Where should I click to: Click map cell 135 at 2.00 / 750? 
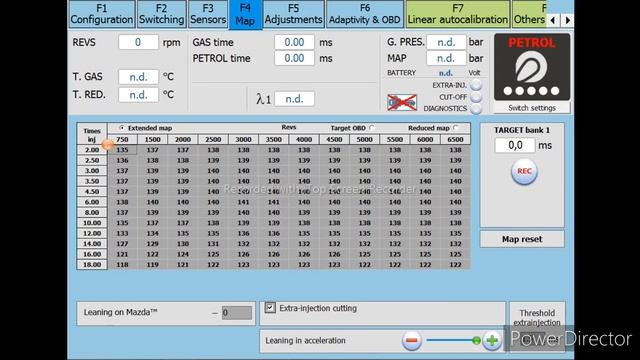tap(122, 150)
